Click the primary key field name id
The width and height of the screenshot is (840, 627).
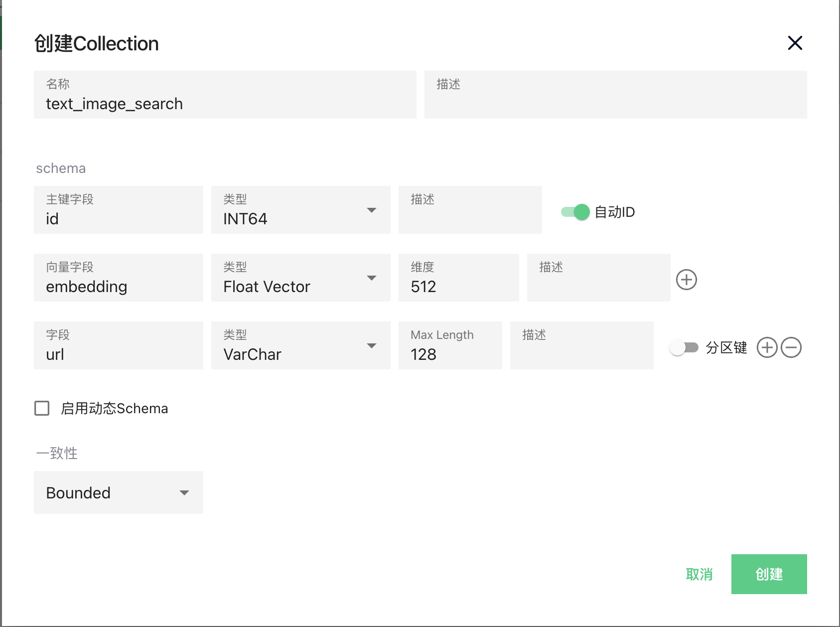(x=118, y=218)
